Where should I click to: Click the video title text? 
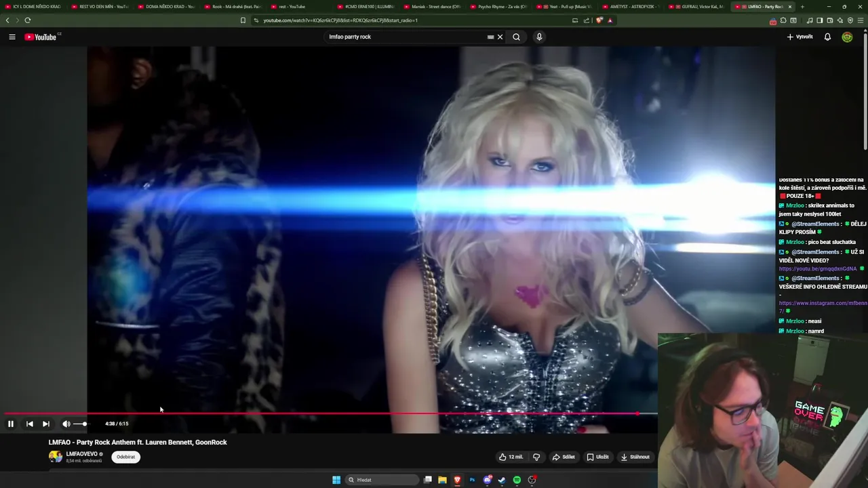click(138, 442)
